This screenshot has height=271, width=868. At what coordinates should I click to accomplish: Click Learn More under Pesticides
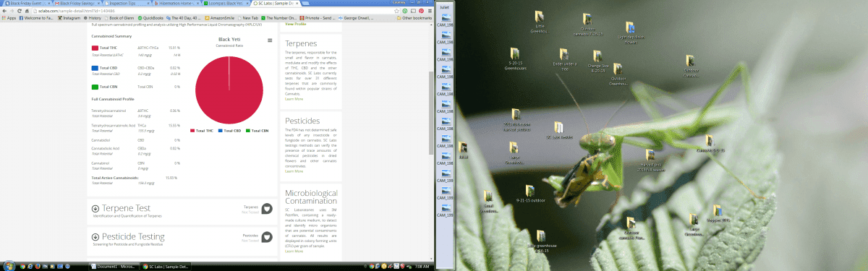click(x=294, y=171)
